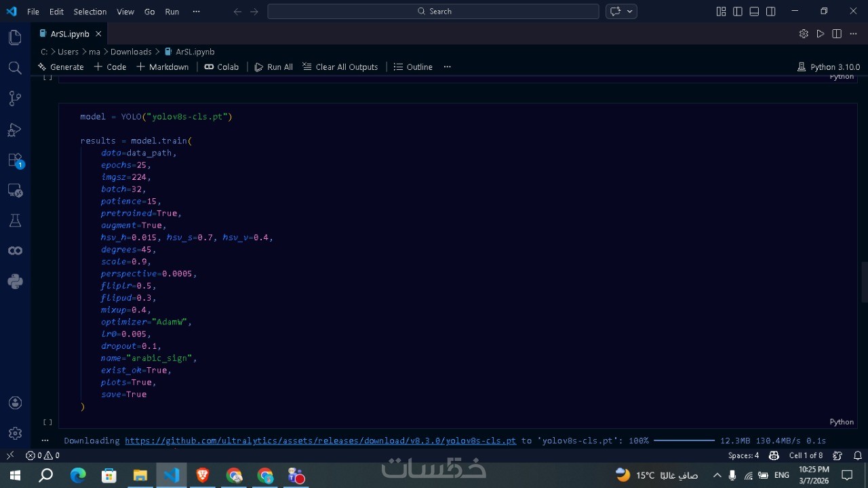Viewport: 868px width, 488px height.
Task: Open more editor actions ellipsis
Action: click(854, 34)
